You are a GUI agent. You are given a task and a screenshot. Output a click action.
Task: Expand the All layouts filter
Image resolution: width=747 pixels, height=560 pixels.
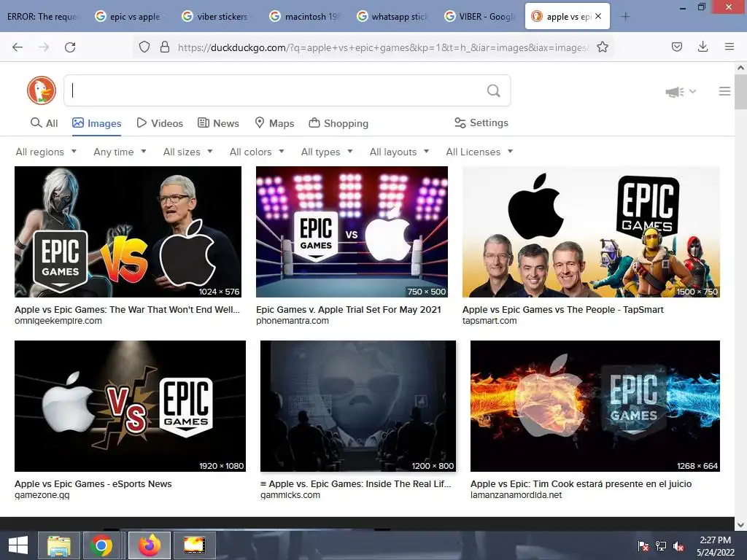(400, 152)
